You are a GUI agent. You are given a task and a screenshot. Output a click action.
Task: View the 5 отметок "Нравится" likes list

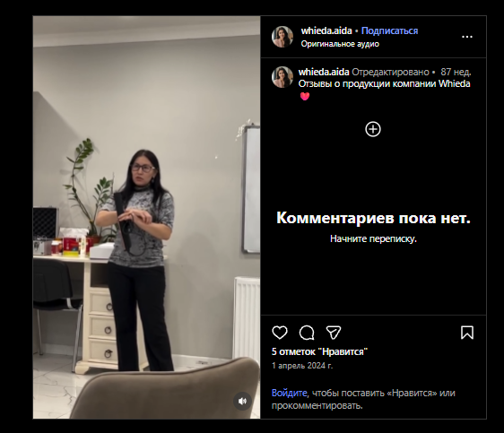pos(319,351)
